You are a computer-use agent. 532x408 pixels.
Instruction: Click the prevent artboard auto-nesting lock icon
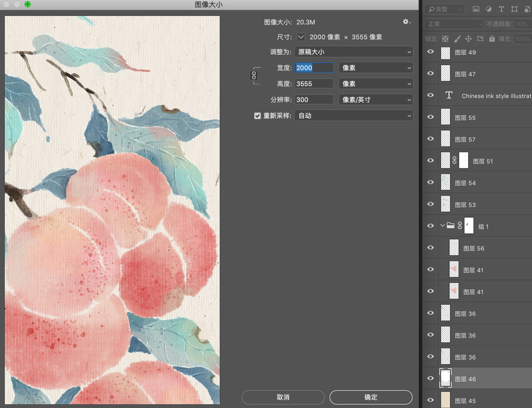coord(480,39)
